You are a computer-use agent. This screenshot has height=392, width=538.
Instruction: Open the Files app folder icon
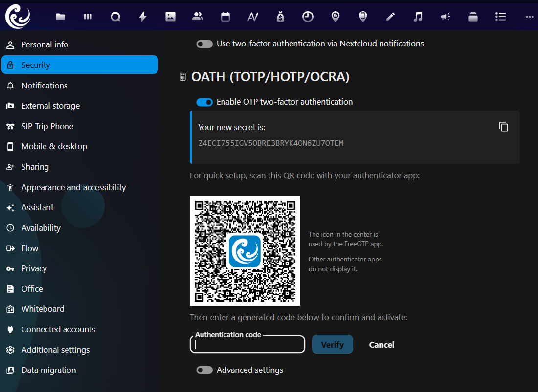pyautogui.click(x=60, y=17)
